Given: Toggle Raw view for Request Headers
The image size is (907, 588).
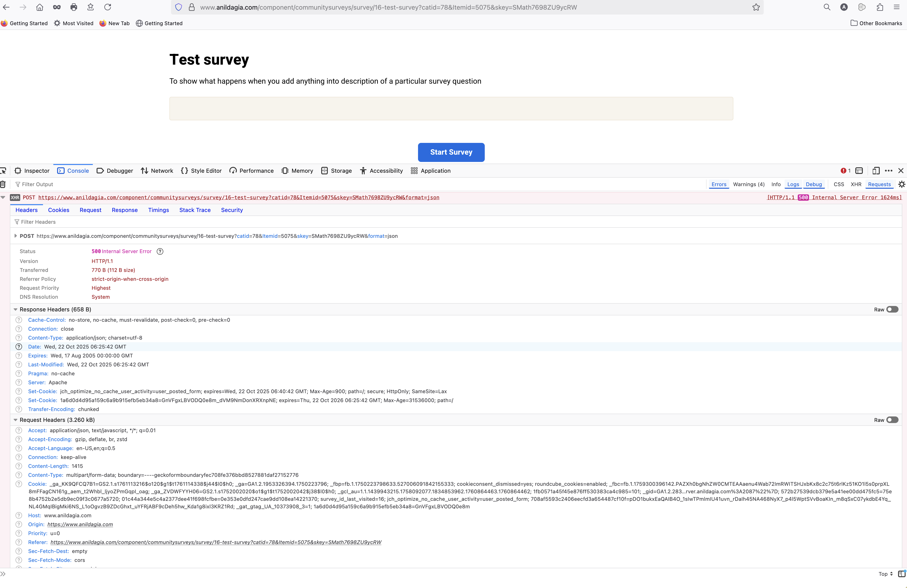Looking at the screenshot, I should [892, 420].
